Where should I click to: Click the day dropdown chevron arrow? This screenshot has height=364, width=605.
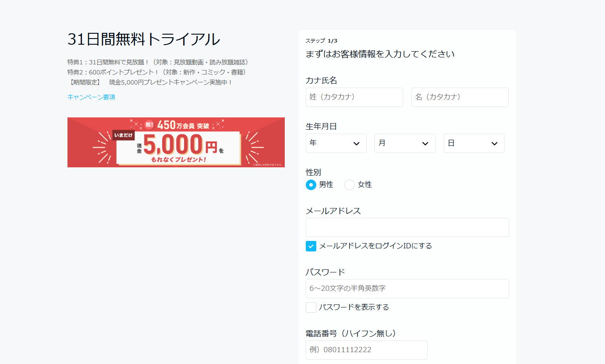point(494,143)
